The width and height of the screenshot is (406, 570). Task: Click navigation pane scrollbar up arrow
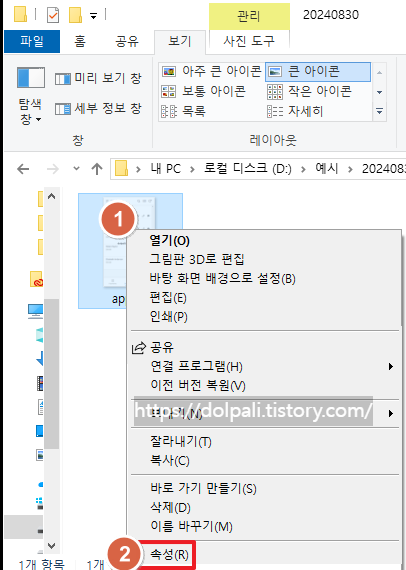pos(52,197)
